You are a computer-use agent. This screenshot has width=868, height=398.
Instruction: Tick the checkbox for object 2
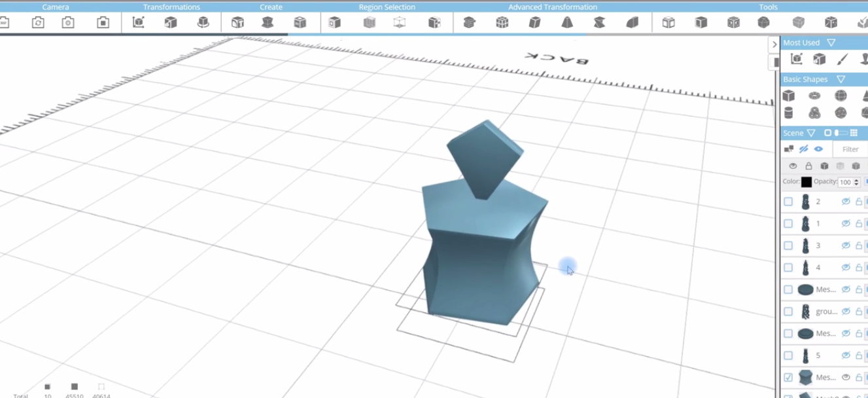click(788, 202)
